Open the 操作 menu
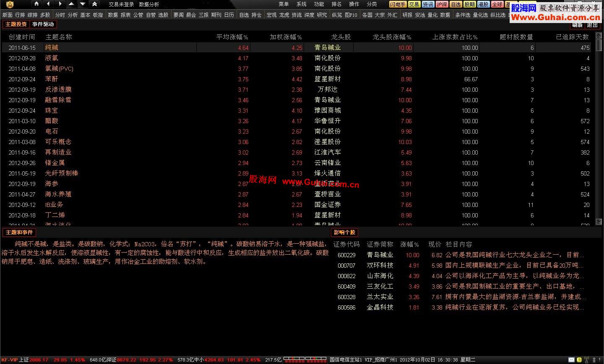 pyautogui.click(x=354, y=4)
